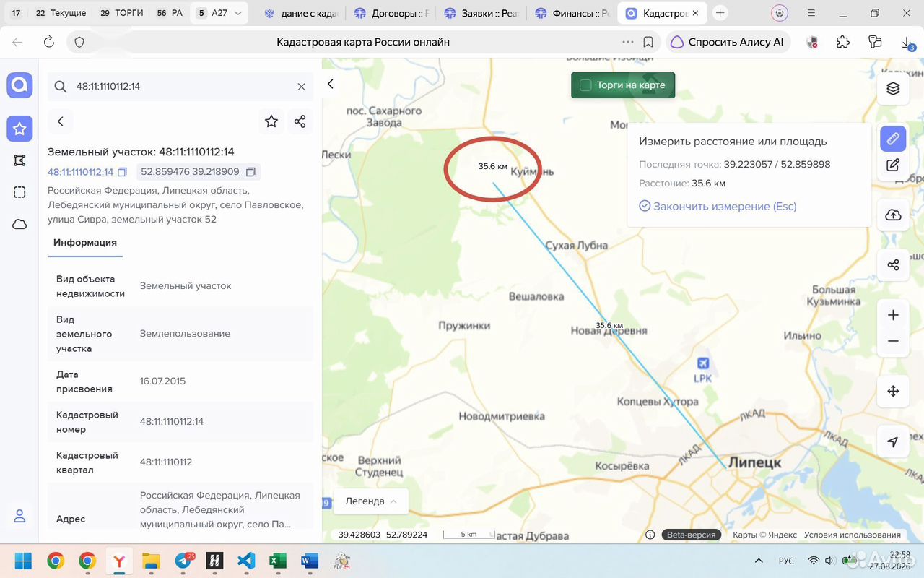The width and height of the screenshot is (924, 578).
Task: Open Visual Studio Code from taskbar
Action: point(246,561)
